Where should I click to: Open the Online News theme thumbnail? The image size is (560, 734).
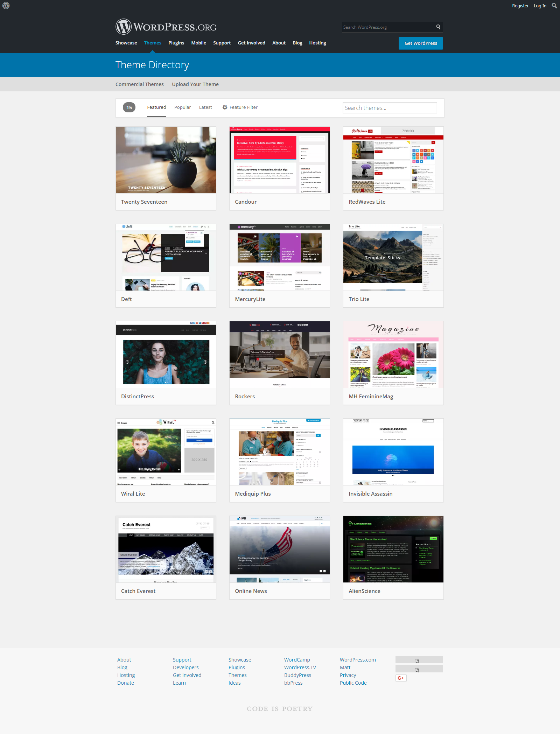[x=280, y=549]
